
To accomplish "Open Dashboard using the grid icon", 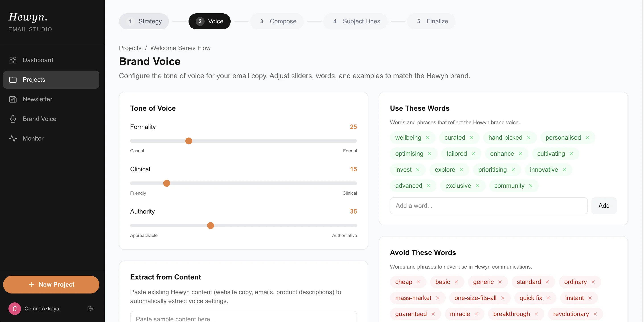I will 13,60.
